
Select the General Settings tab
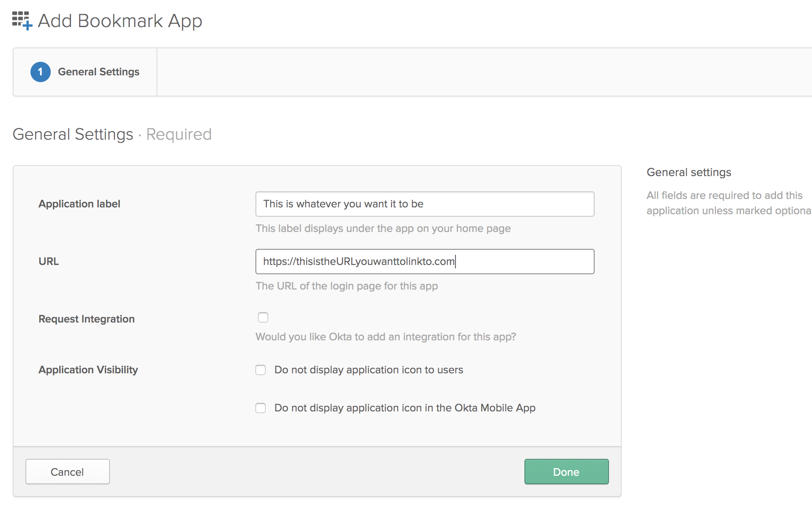(x=98, y=72)
